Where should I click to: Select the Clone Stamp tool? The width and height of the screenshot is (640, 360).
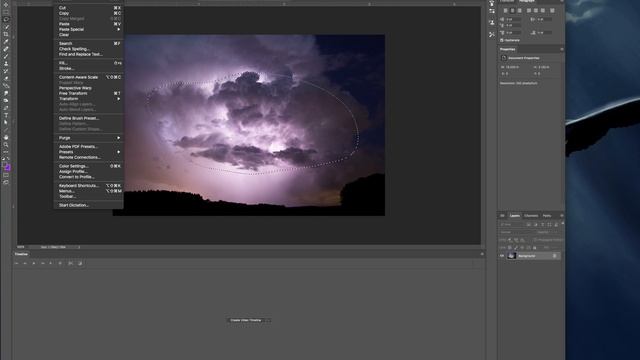click(x=6, y=64)
